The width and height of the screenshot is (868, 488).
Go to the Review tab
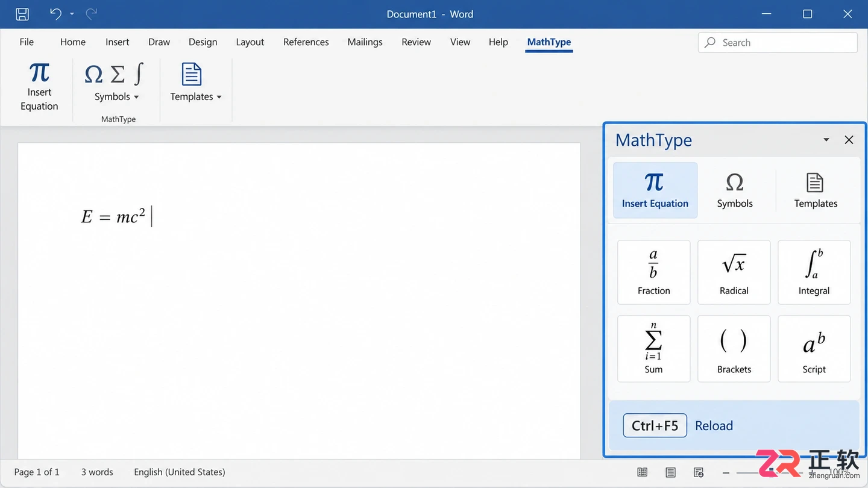click(417, 42)
